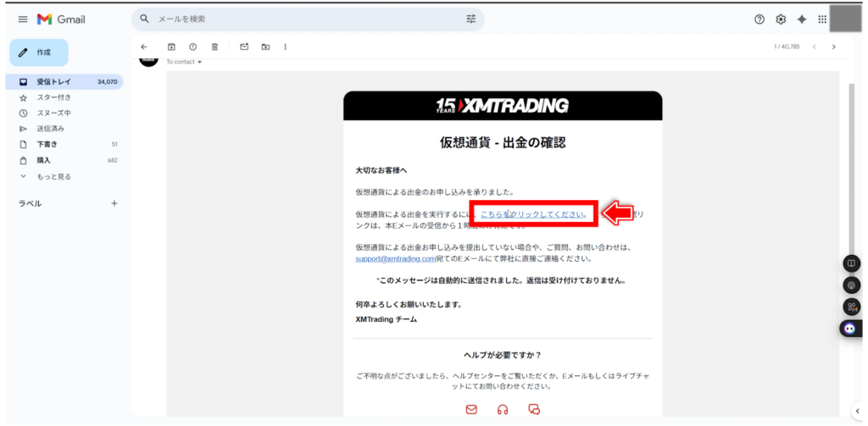Toggle the main menu hamburger
Image resolution: width=868 pixels, height=426 pixels.
23,19
